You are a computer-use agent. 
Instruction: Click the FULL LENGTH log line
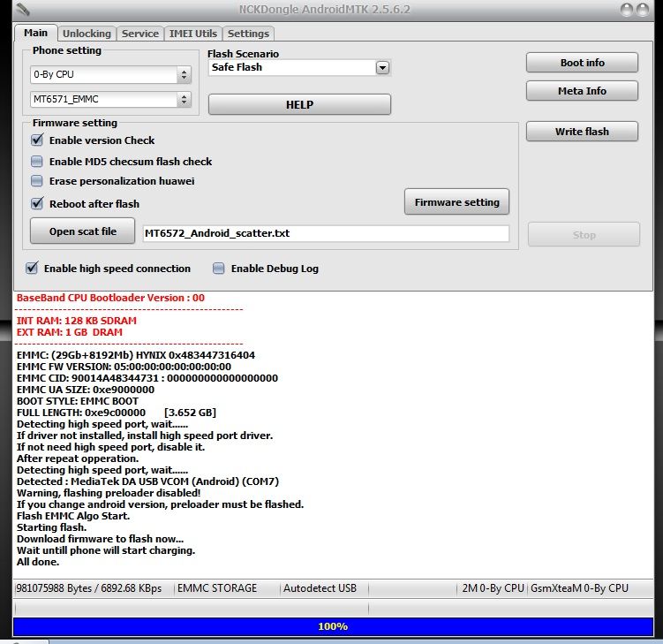(x=117, y=413)
